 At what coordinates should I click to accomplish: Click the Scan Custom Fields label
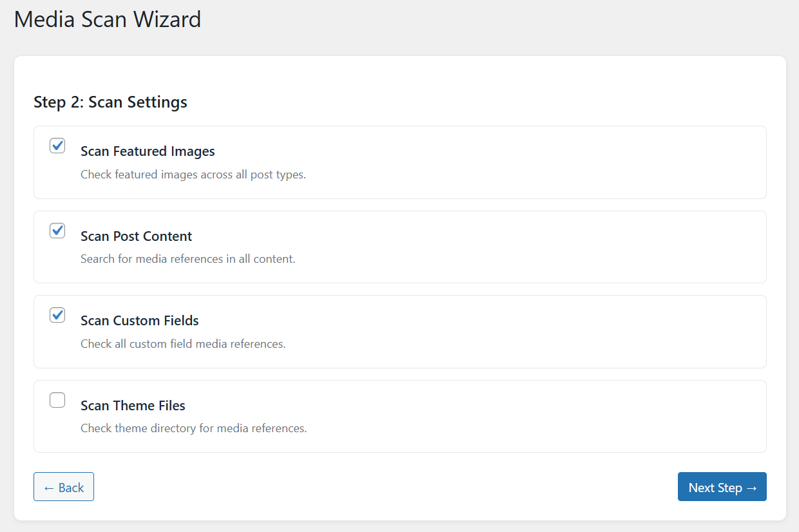pos(139,321)
